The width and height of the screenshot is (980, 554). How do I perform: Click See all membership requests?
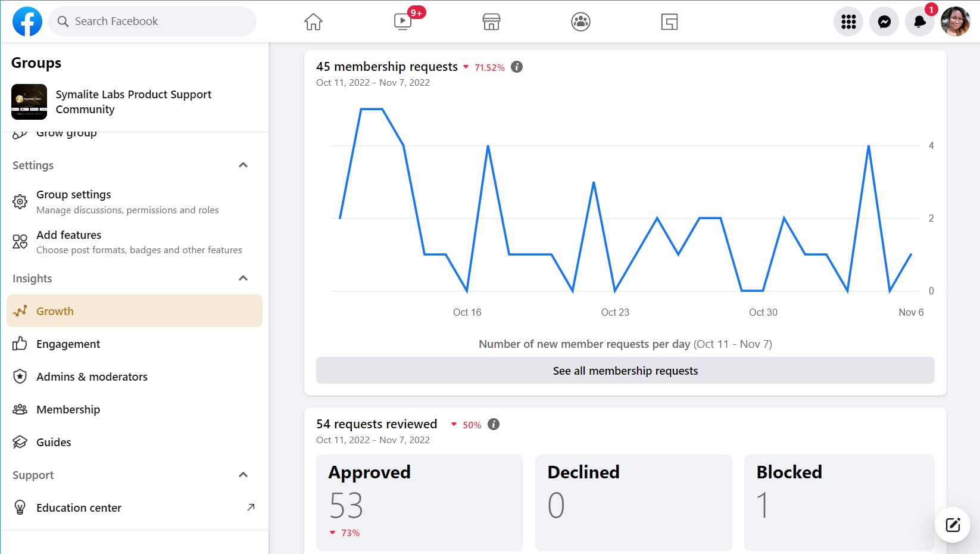click(625, 370)
